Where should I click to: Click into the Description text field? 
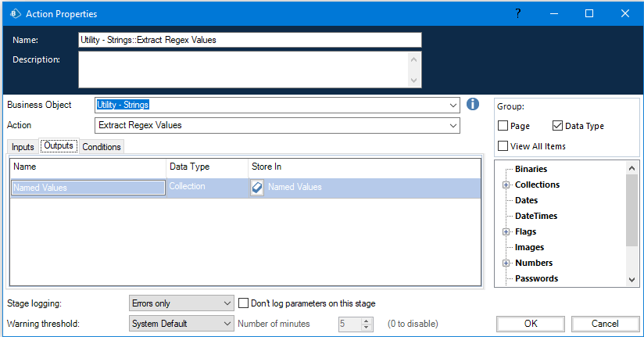point(242,69)
